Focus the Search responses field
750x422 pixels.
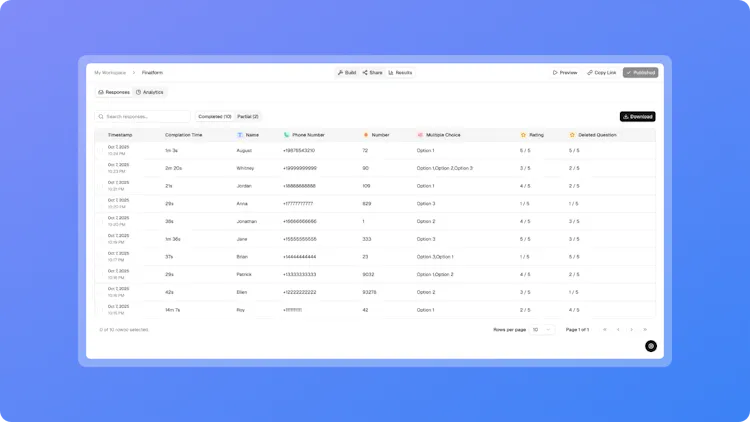143,117
